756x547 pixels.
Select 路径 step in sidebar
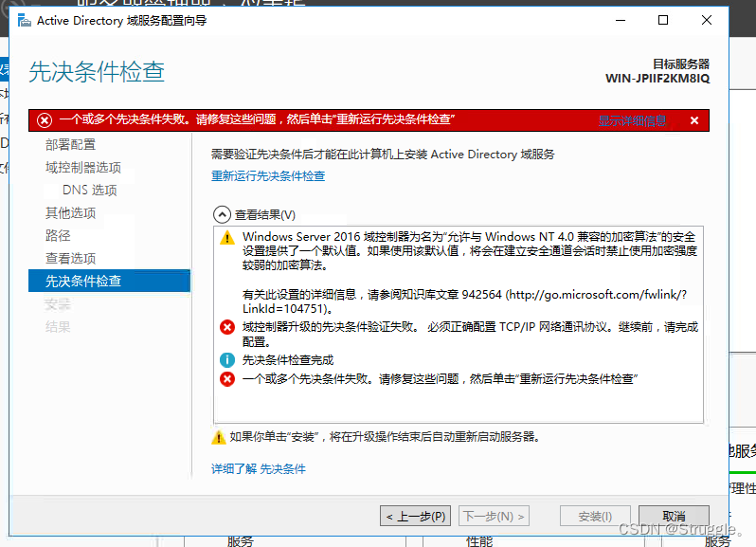click(x=58, y=235)
